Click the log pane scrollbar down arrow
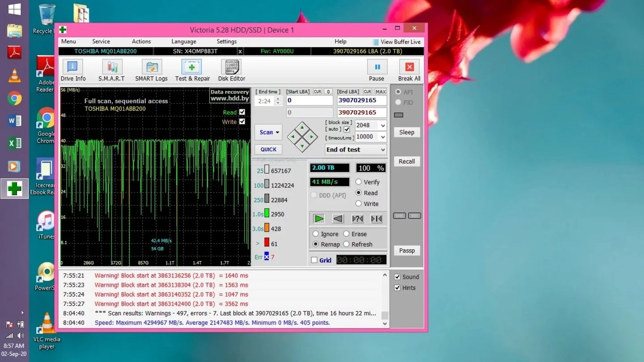 tap(385, 324)
